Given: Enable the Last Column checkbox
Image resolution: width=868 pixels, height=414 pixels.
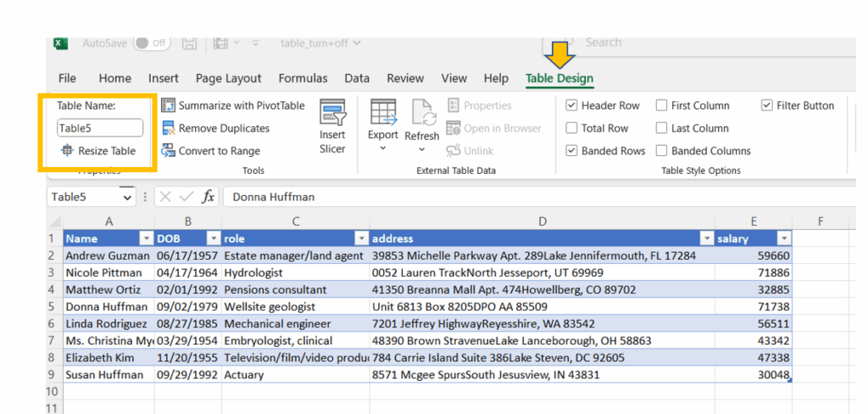Looking at the screenshot, I should point(661,128).
